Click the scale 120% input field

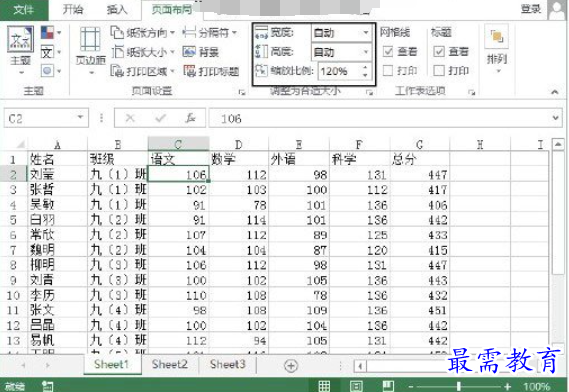[339, 71]
